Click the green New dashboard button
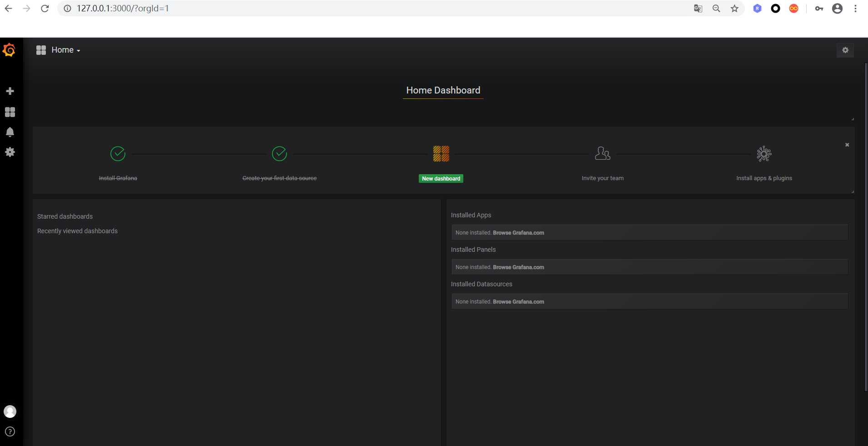Image resolution: width=868 pixels, height=446 pixels. point(441,179)
